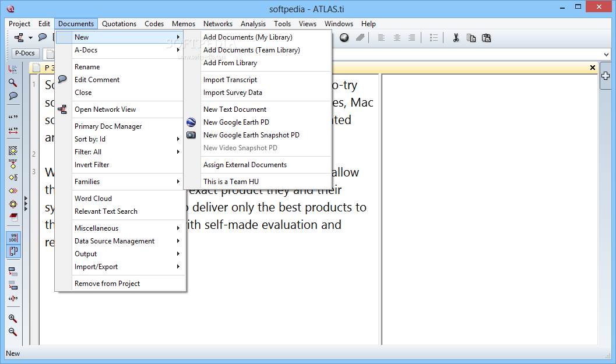
Task: Click the open coding diamond-on-text icon
Action: coord(13,150)
